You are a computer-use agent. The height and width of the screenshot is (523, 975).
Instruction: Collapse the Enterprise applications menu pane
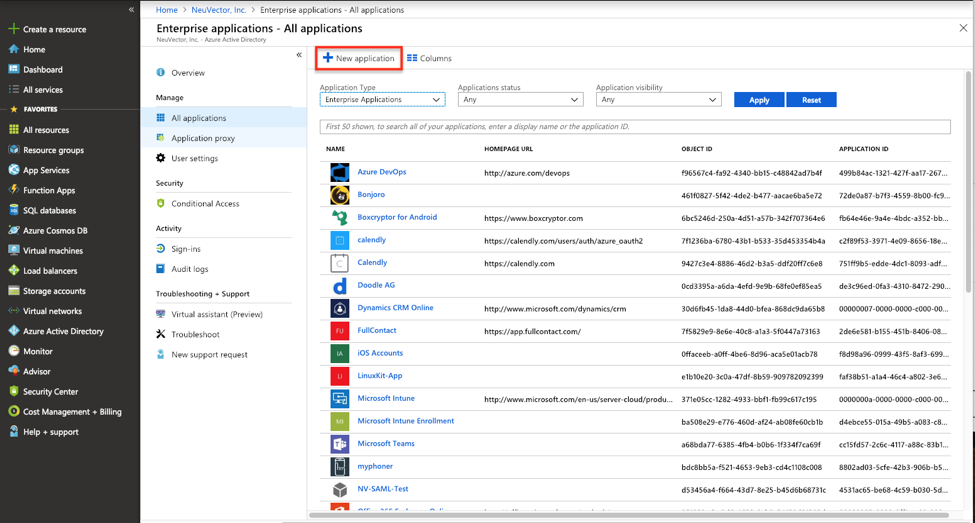tap(299, 55)
